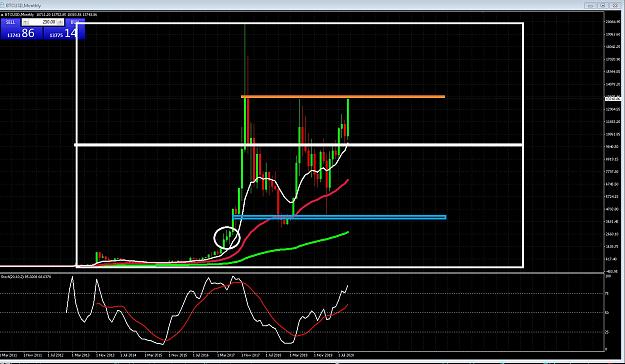The width and height of the screenshot is (625, 364).
Task: Click the buy price tile showing 14
Action: click(64, 33)
